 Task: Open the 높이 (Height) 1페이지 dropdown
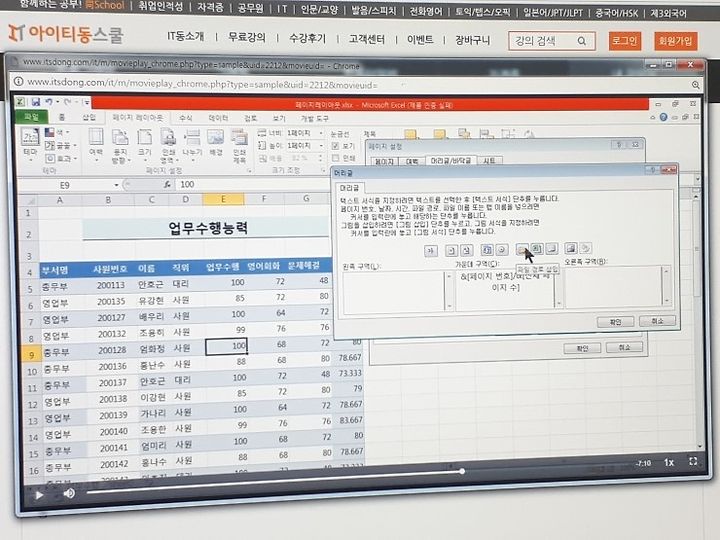pyautogui.click(x=321, y=146)
